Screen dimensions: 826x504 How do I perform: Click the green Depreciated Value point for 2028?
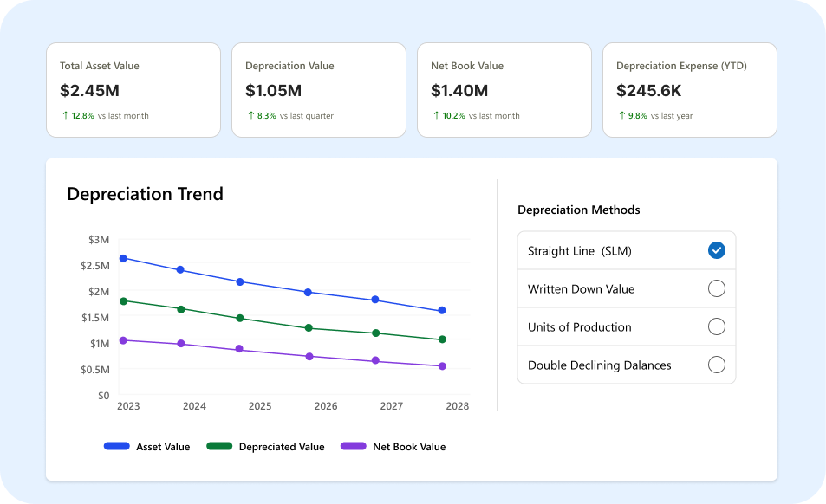click(443, 339)
